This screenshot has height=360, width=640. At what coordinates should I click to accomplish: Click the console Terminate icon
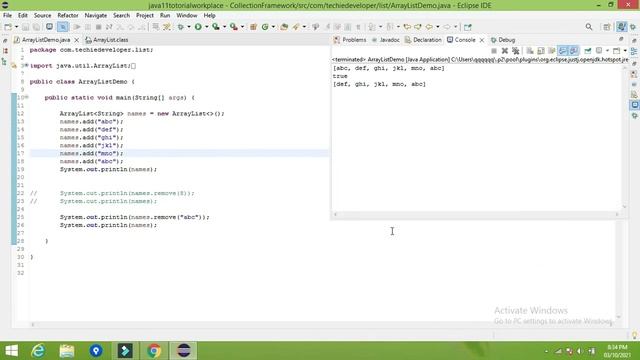point(494,51)
